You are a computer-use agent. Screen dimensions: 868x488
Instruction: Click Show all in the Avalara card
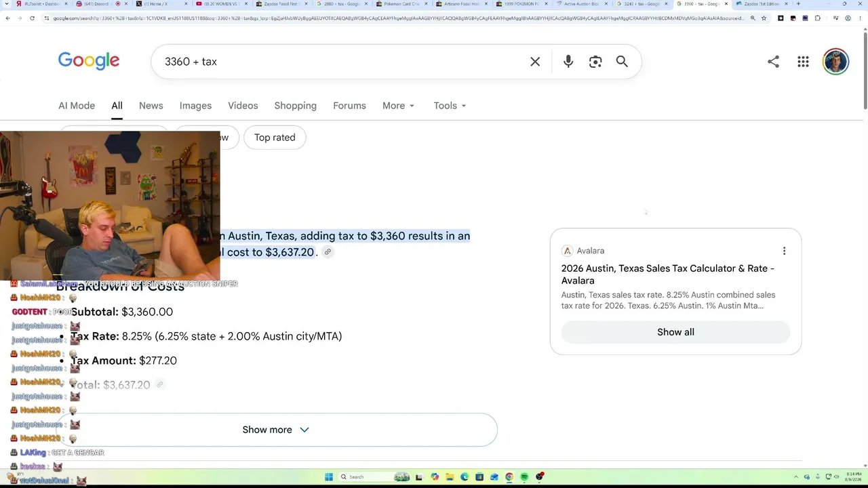(x=675, y=332)
